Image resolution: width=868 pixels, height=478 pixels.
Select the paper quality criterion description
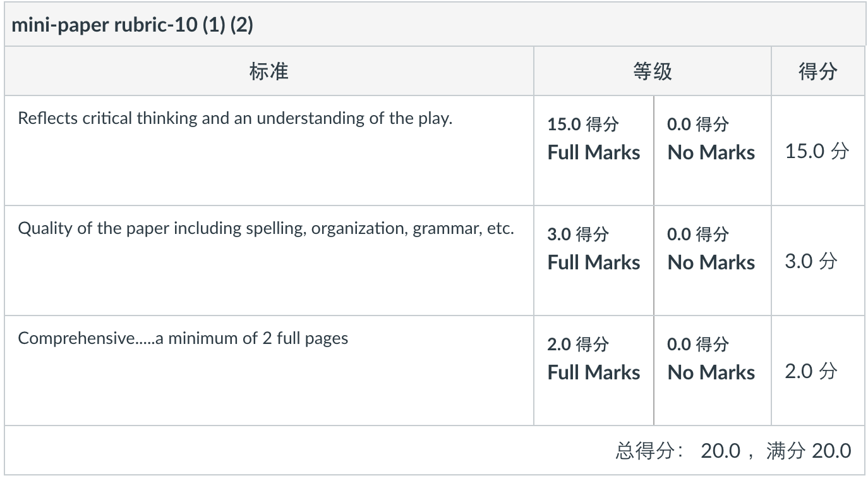tap(266, 228)
